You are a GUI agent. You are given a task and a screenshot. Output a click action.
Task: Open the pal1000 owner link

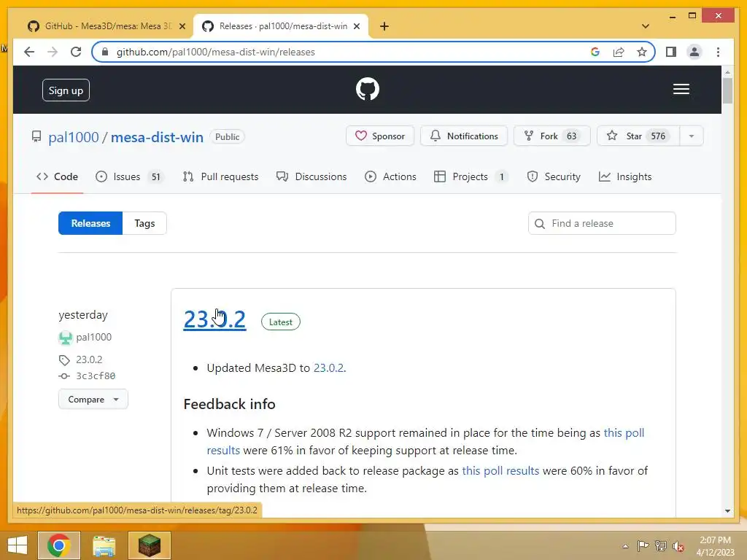(x=74, y=137)
